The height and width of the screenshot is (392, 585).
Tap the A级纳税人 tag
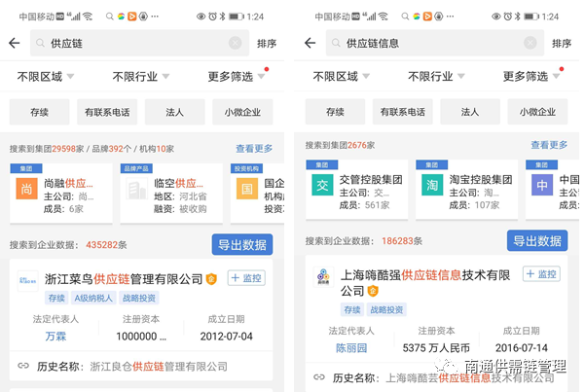[x=93, y=298]
